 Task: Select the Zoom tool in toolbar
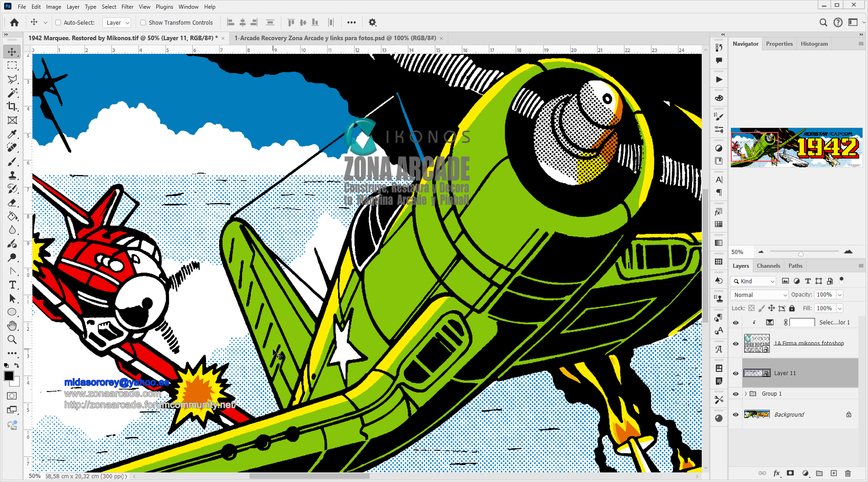12,339
